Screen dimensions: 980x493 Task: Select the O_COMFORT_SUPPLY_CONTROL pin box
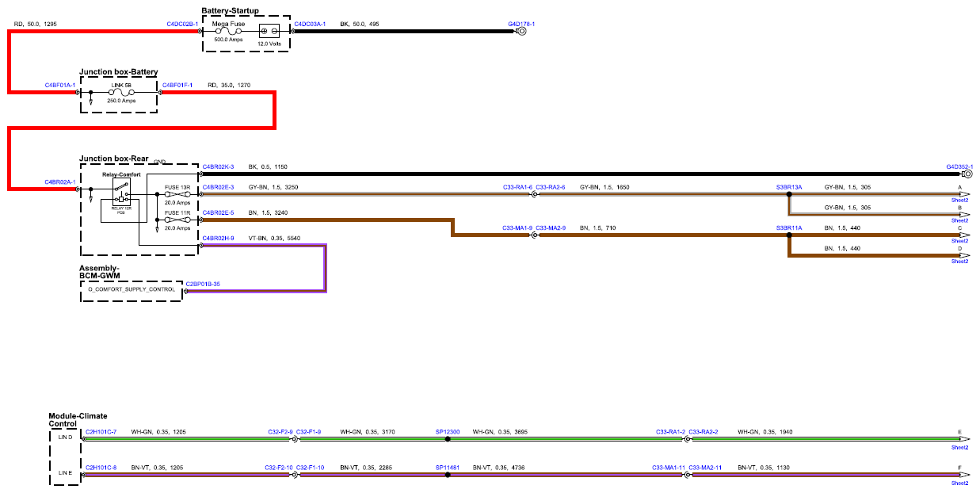pyautogui.click(x=132, y=290)
